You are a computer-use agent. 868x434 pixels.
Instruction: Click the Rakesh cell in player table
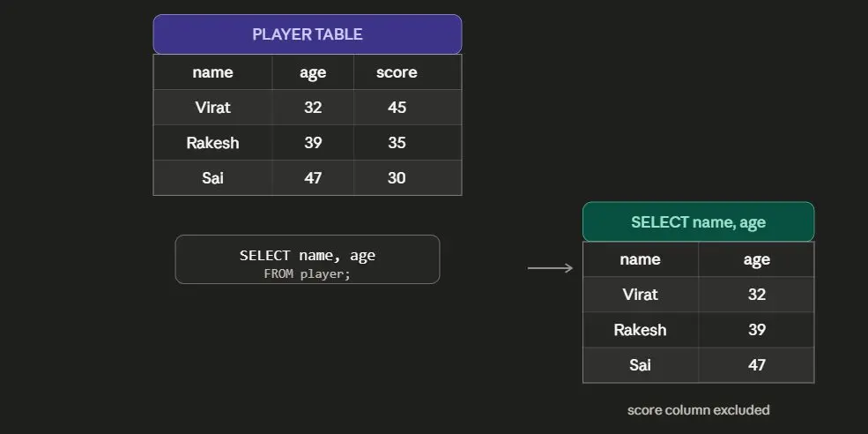212,142
